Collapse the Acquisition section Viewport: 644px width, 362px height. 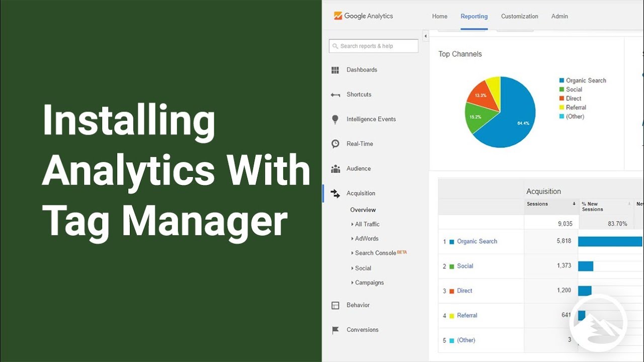click(361, 193)
